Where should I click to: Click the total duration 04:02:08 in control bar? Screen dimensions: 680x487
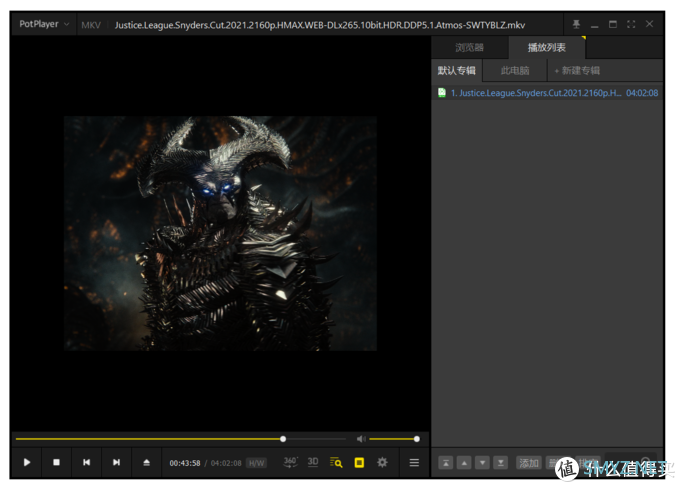[x=226, y=463]
